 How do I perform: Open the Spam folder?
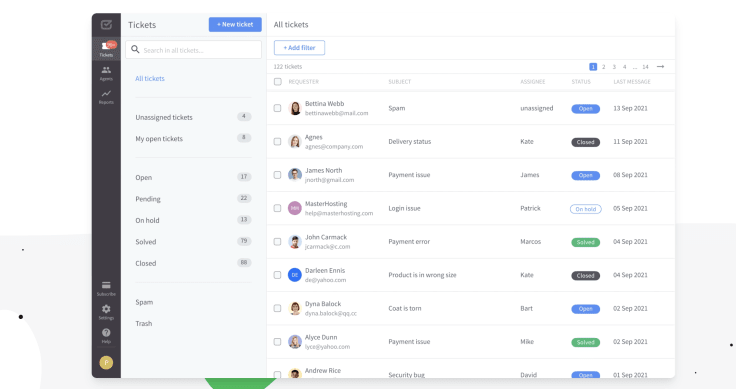tap(144, 302)
